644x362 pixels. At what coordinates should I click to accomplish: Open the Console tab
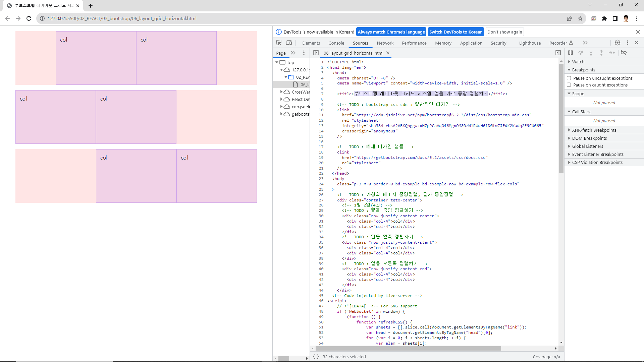click(336, 43)
